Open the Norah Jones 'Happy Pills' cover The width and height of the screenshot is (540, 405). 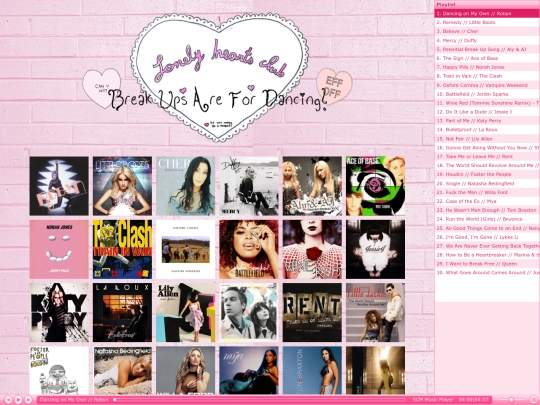coord(59,249)
